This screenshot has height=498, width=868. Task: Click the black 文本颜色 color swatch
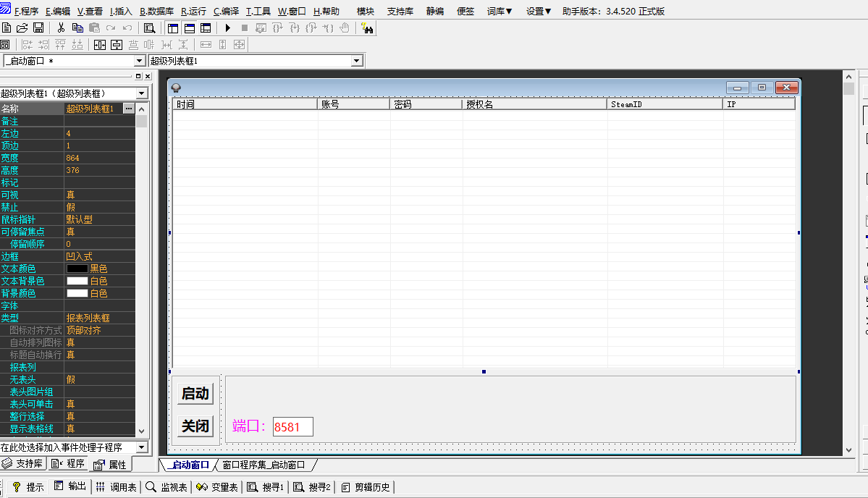77,268
